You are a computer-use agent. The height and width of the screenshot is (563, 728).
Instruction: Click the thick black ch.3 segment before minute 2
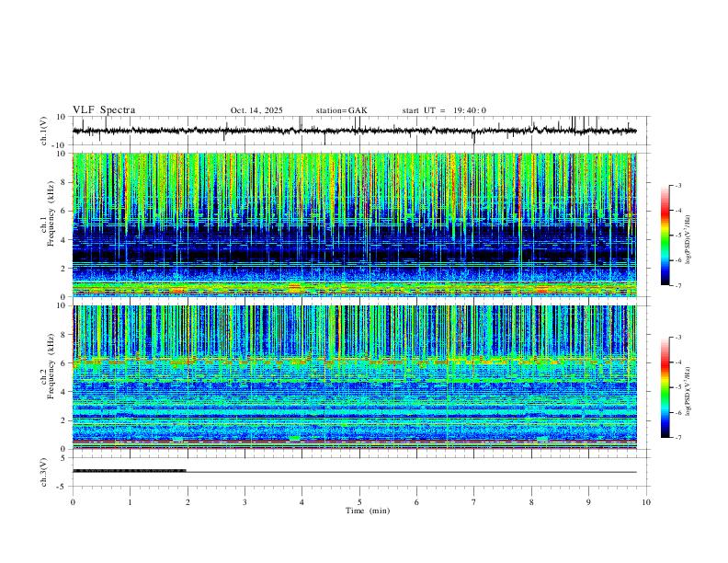pos(130,471)
